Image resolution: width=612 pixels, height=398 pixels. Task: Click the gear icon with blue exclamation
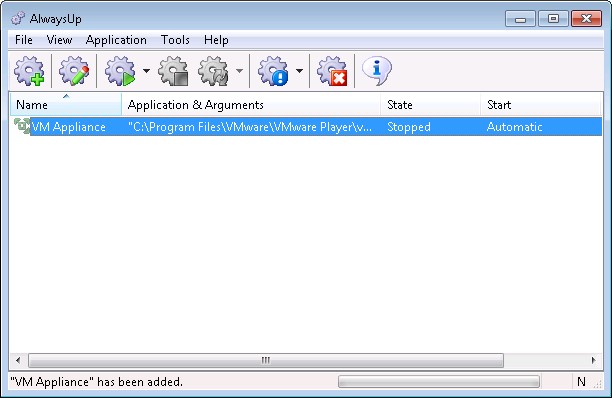pos(273,71)
